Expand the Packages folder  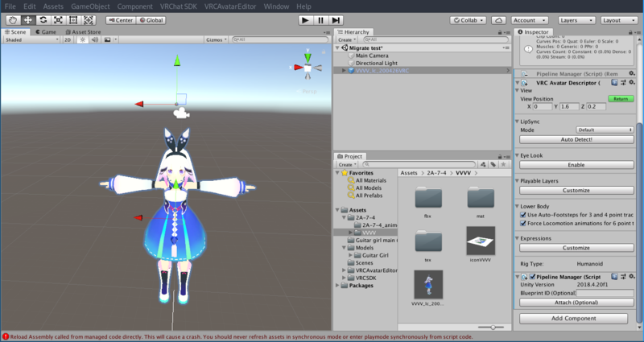pos(337,286)
